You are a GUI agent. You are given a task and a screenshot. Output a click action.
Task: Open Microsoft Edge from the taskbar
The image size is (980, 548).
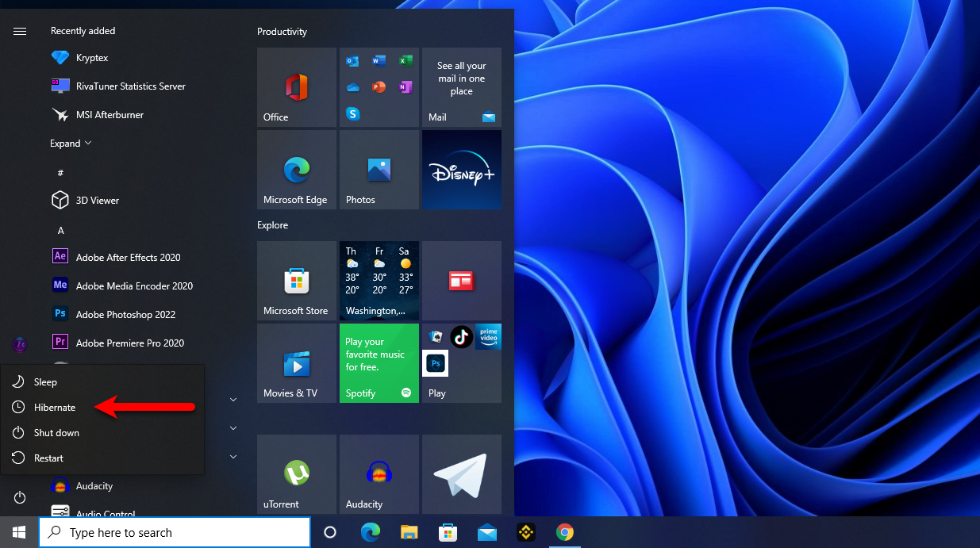[370, 533]
